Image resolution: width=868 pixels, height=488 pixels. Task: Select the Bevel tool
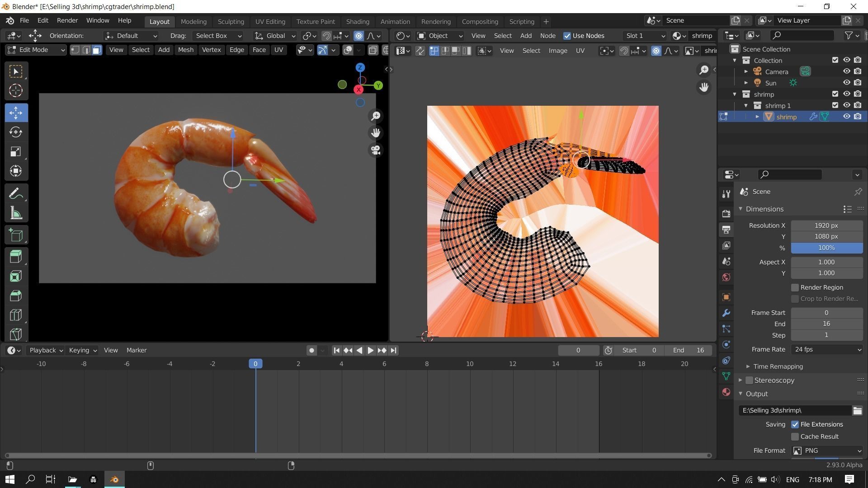coord(16,296)
